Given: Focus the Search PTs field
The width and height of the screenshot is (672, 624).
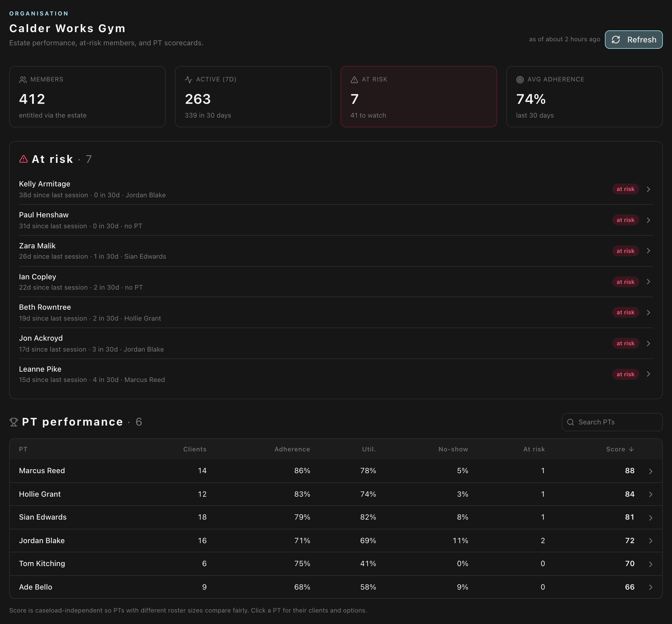Looking at the screenshot, I should pos(612,422).
